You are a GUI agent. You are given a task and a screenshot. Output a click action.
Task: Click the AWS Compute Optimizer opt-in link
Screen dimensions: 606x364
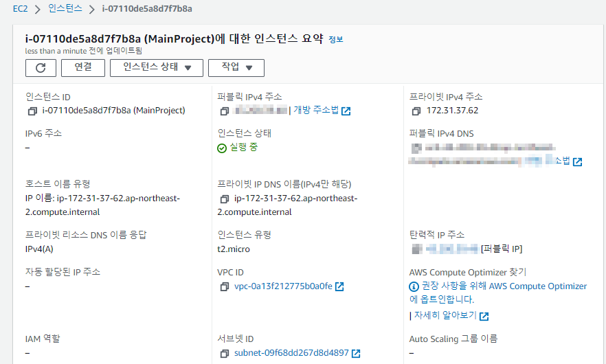(x=497, y=293)
